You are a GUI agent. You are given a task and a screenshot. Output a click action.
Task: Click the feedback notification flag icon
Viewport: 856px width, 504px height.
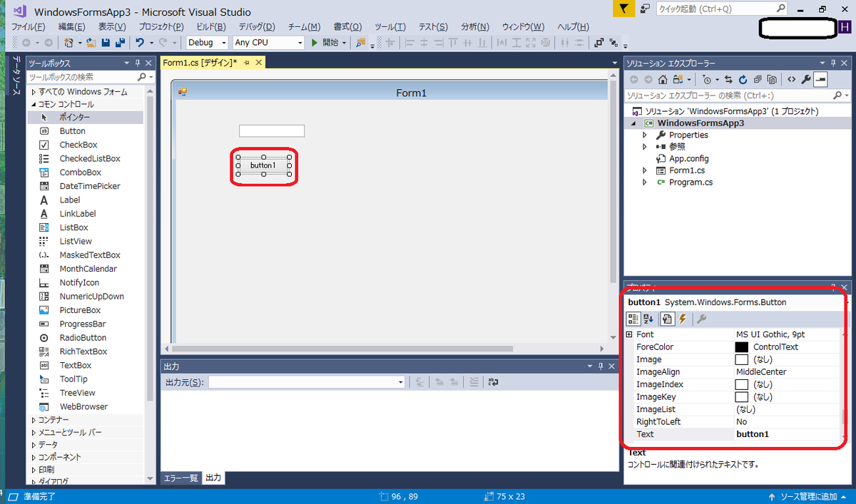[x=624, y=9]
